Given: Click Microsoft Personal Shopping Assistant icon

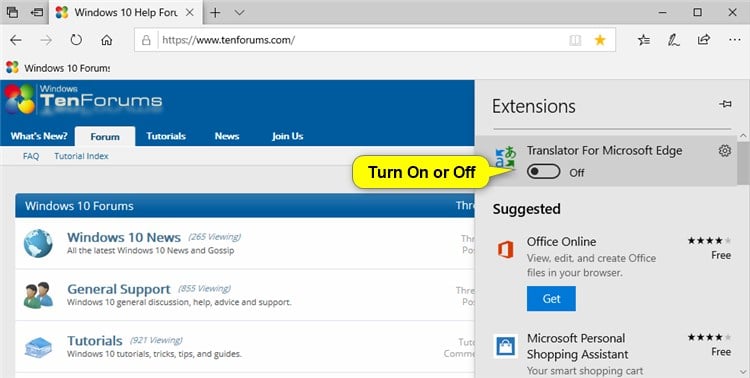Looking at the screenshot, I should (506, 346).
